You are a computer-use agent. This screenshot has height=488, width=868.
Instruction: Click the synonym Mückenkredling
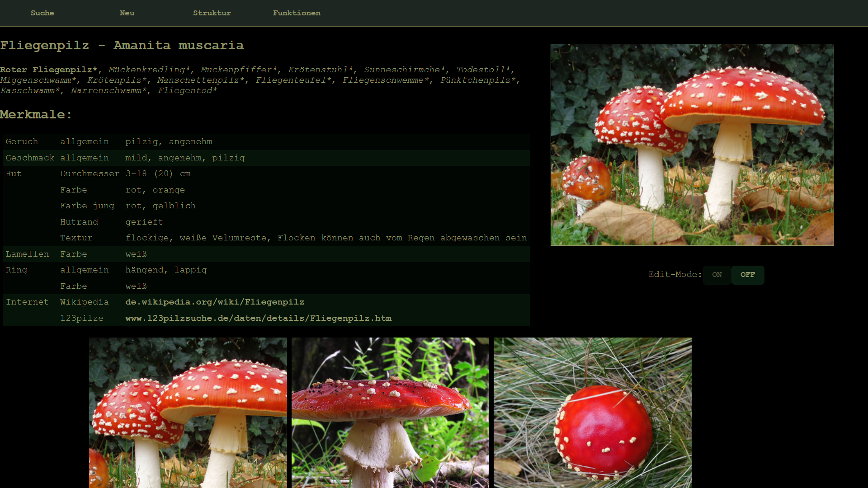(149, 70)
